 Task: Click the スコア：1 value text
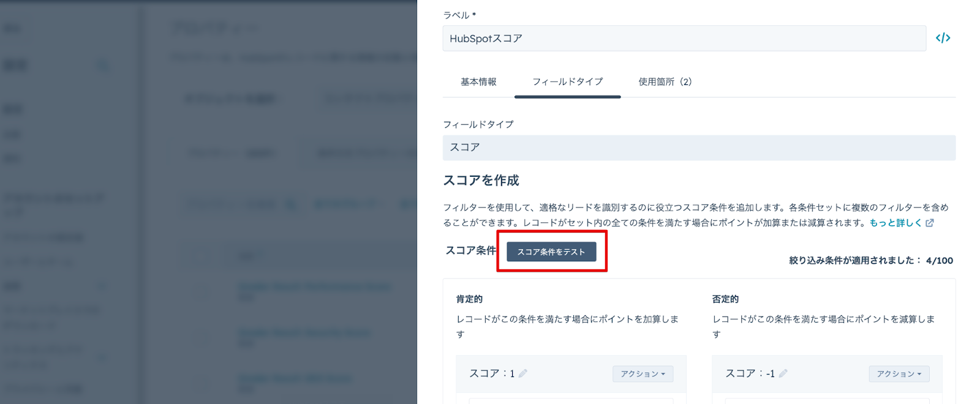(492, 373)
